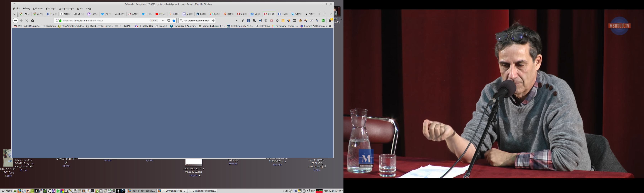Viewport: 644px width, 193px height.
Task: Open the page actions three-dots menu
Action: (164, 21)
